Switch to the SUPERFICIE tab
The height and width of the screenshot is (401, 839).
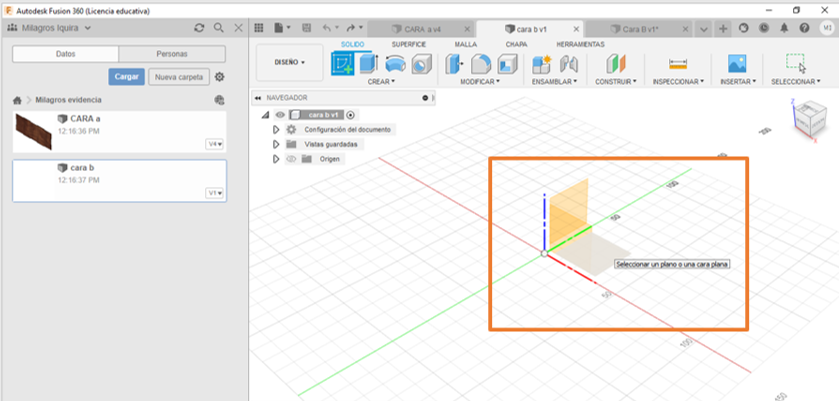408,44
